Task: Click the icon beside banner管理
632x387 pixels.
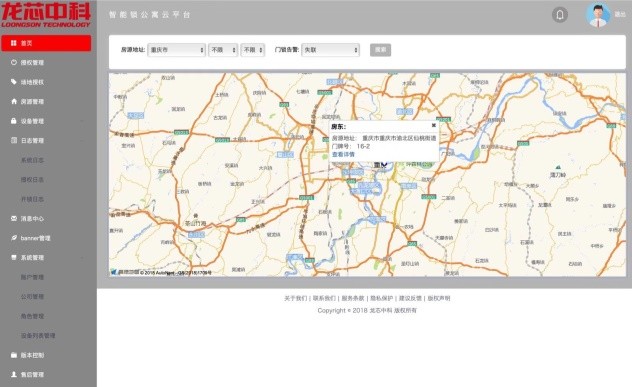Action: 14,238
